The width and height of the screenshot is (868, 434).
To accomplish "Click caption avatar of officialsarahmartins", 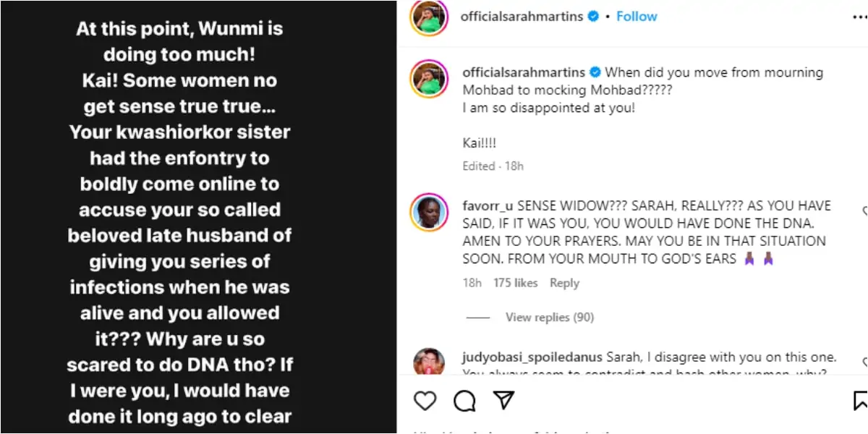I will [429, 79].
